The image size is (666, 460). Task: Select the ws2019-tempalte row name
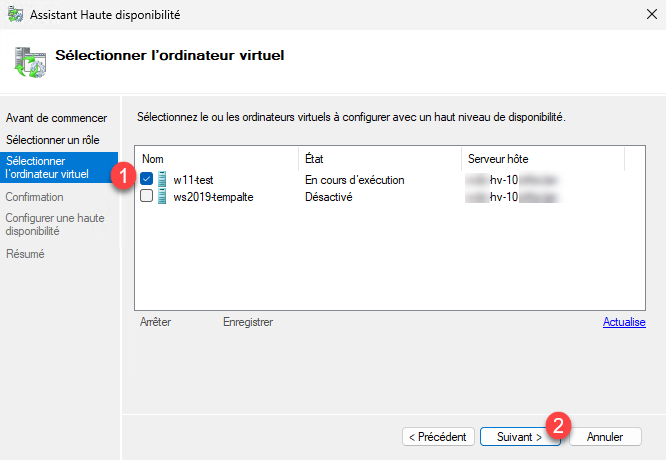[x=213, y=197]
